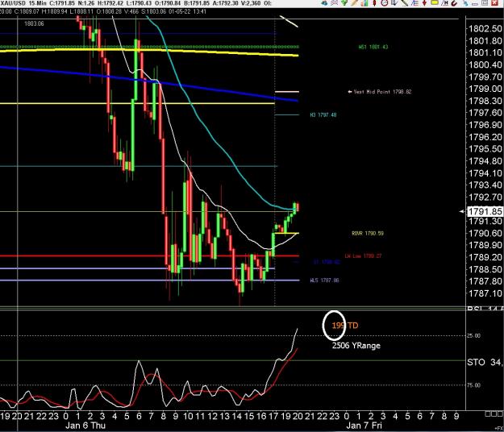Click the list download arrow toolbar icon

click(x=394, y=3)
